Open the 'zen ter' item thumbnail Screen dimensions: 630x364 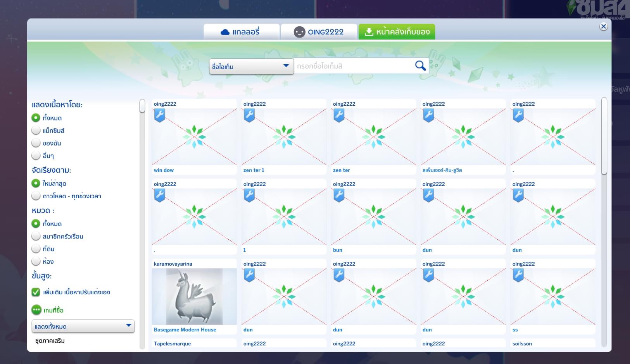coord(373,137)
